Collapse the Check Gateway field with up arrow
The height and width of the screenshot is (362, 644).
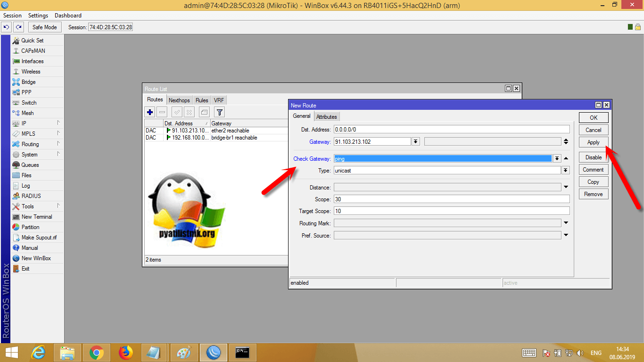(566, 158)
